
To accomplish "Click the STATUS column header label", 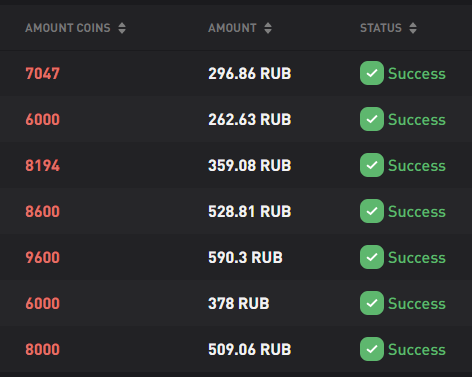I will click(381, 28).
